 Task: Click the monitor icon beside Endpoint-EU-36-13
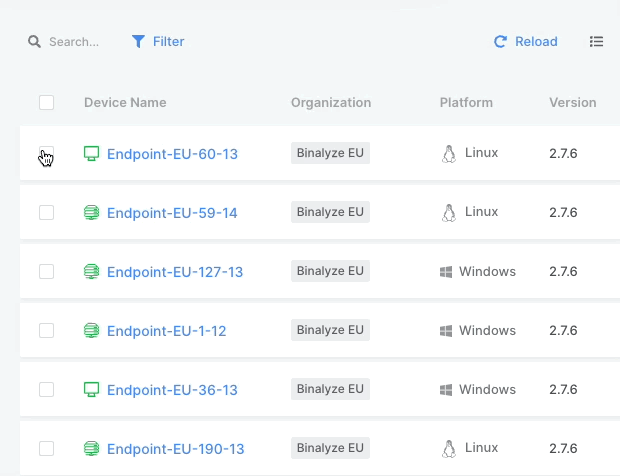[x=91, y=390]
